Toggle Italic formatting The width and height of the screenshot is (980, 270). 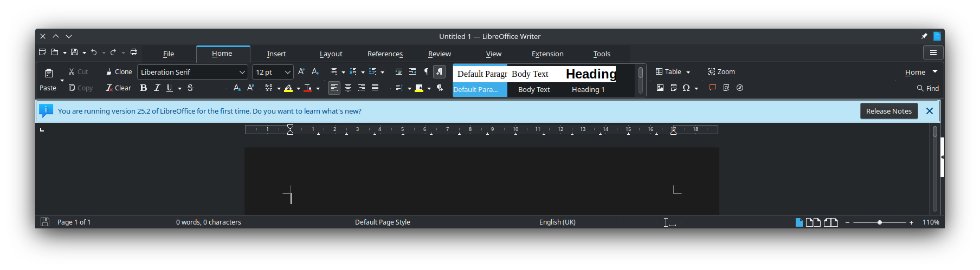click(x=157, y=88)
